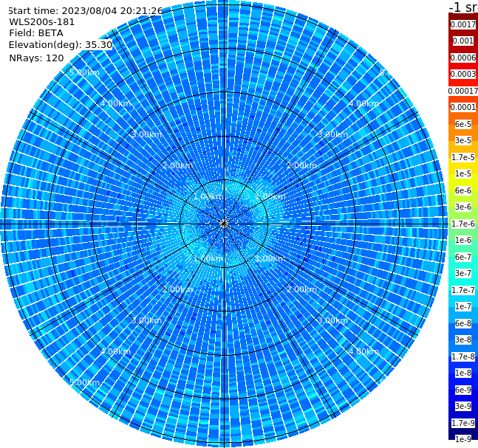Click the 1e-7 colorbar label
Image resolution: width=478 pixels, height=448 pixels.
tap(463, 306)
